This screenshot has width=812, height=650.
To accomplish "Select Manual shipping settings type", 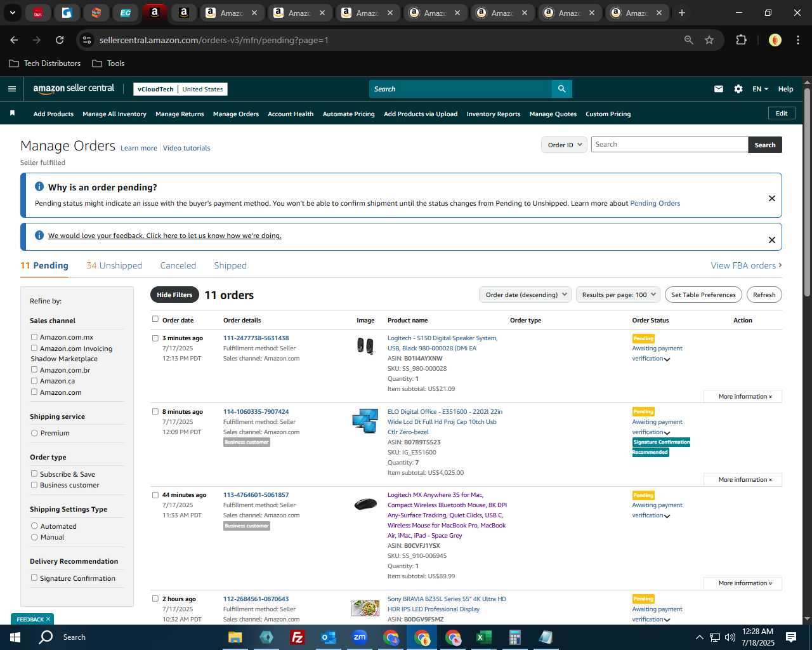I will click(x=34, y=537).
